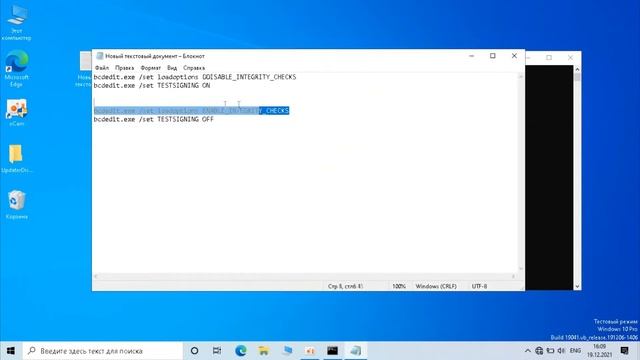Open the Правка menu in Notepad
Image resolution: width=640 pixels, height=360 pixels.
(124, 68)
